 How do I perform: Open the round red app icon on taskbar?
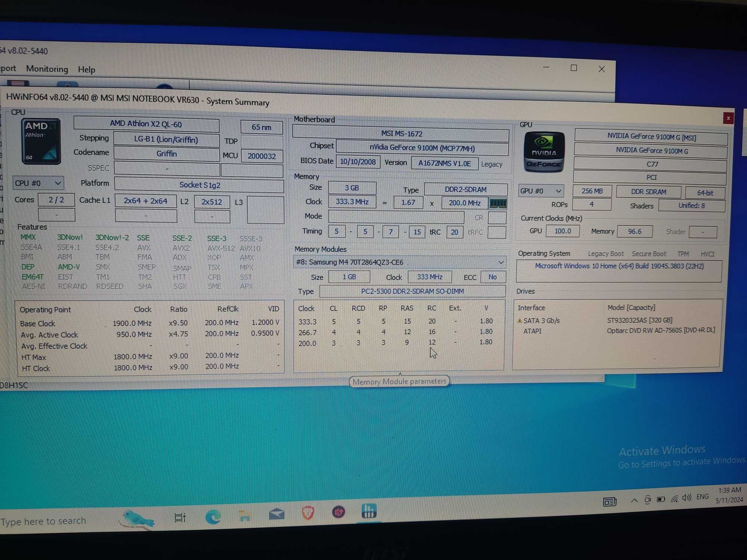(339, 512)
